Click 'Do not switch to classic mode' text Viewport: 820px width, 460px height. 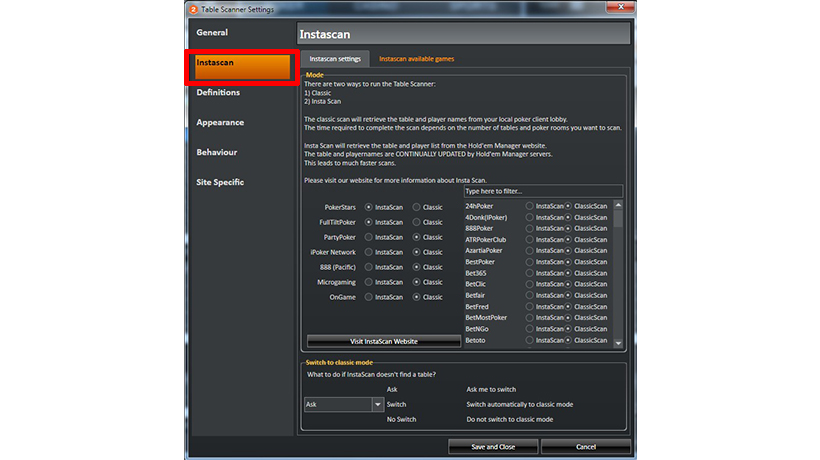pyautogui.click(x=509, y=419)
